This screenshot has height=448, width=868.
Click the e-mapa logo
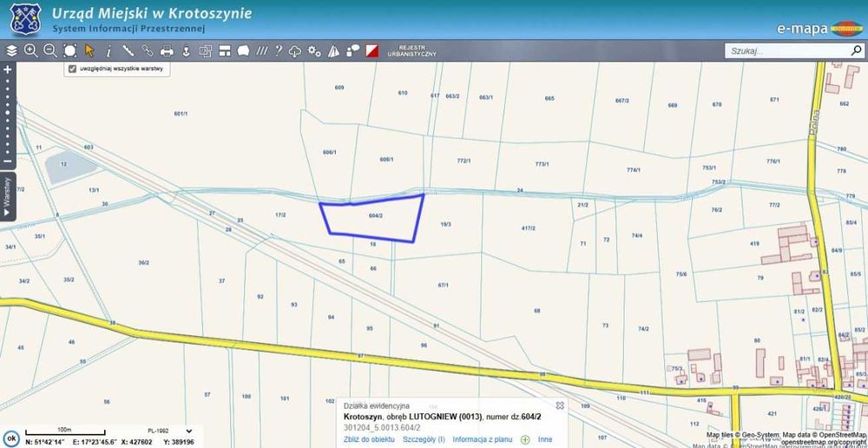tap(819, 29)
